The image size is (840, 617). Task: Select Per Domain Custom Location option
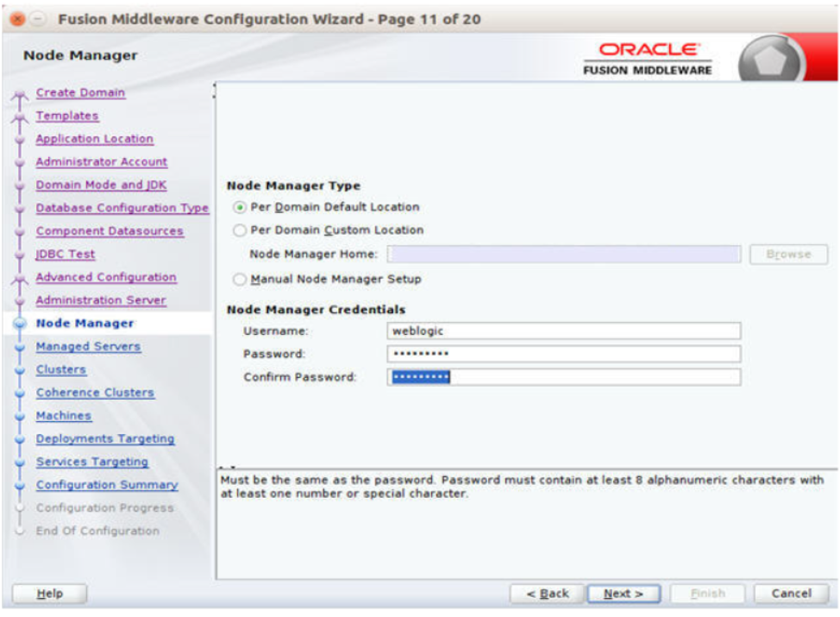[240, 230]
